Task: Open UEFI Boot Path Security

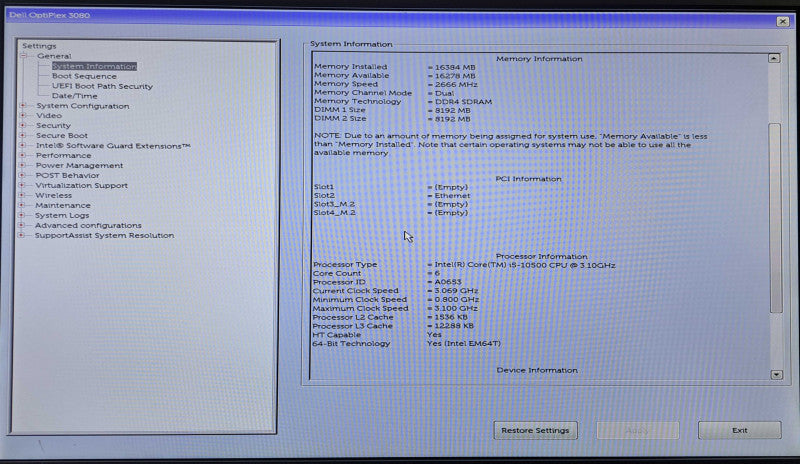Action: tap(102, 86)
